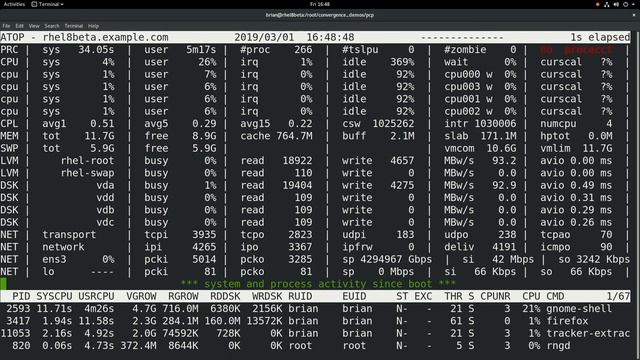
Task: Click MEM free value 8.9G
Action: pyautogui.click(x=204, y=136)
